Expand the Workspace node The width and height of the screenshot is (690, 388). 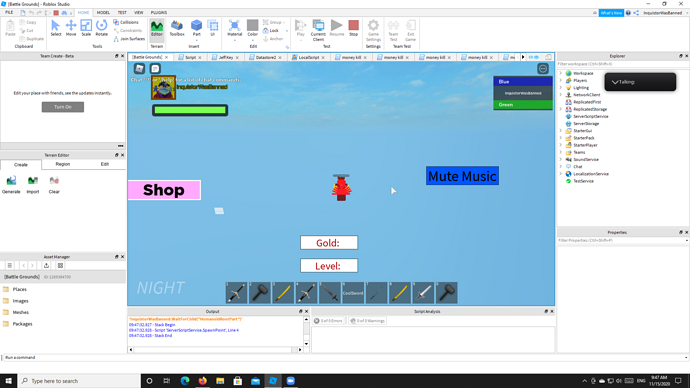click(x=561, y=73)
